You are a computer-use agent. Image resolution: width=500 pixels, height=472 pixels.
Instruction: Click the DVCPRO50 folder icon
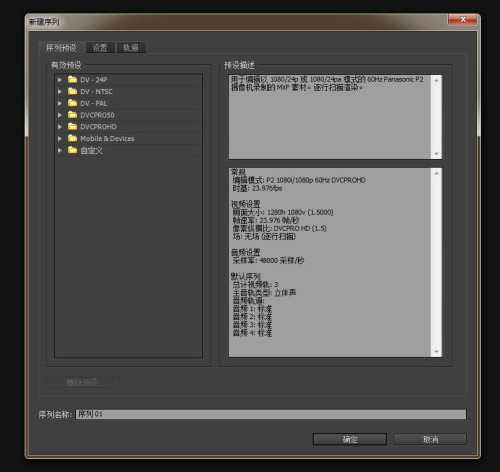(x=72, y=115)
